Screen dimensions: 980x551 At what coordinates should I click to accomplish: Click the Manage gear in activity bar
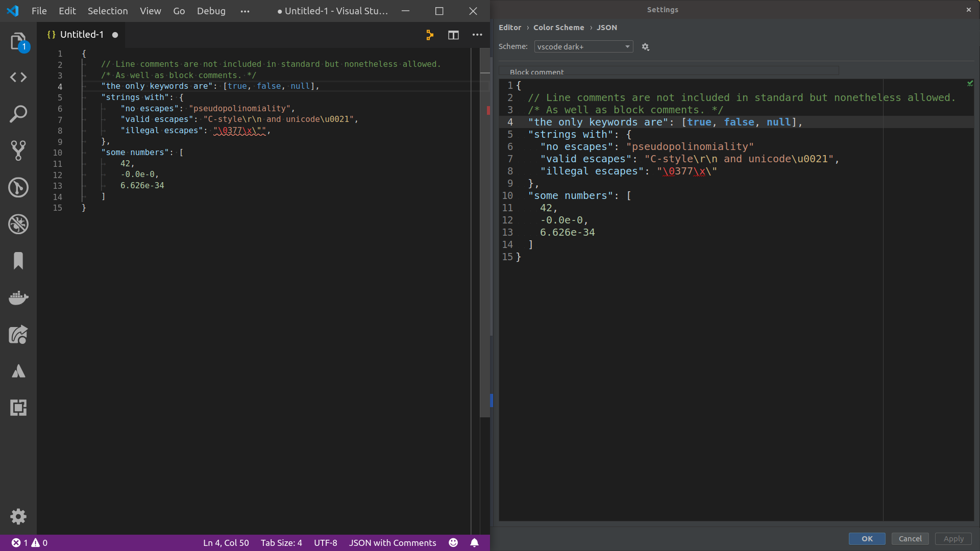pos(18,516)
